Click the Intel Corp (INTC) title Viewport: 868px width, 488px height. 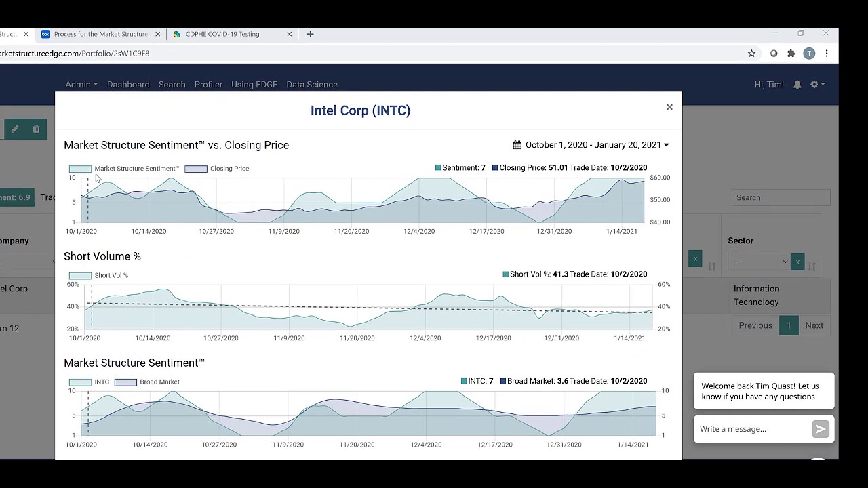pos(360,110)
